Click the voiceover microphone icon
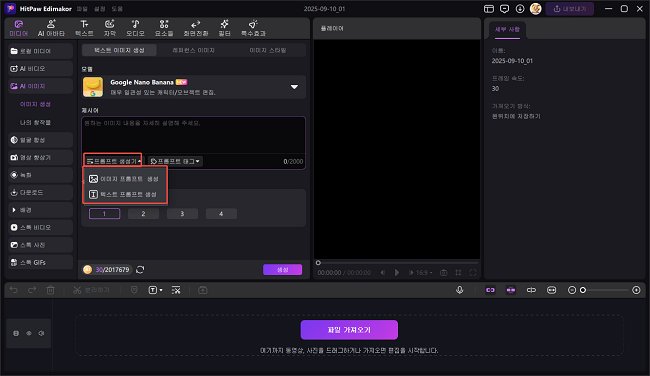This screenshot has height=376, width=650. pos(459,290)
